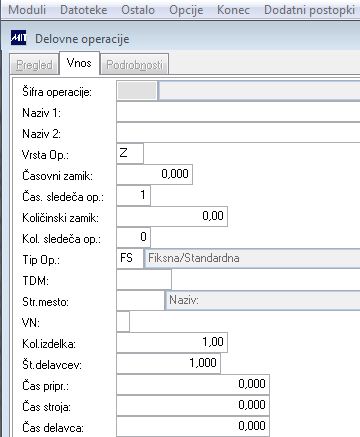Select the Vnos tab
This screenshot has height=437, width=360.
[79, 63]
